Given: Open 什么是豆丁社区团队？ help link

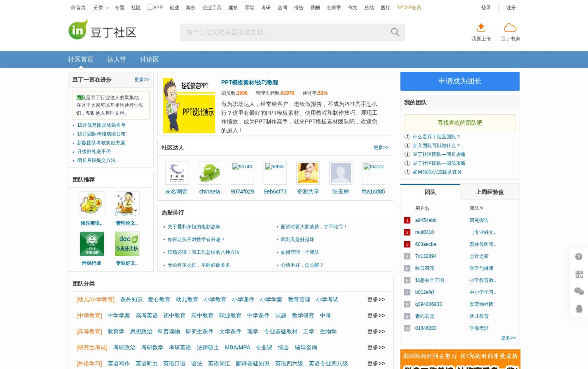Looking at the screenshot, I should 437,137.
